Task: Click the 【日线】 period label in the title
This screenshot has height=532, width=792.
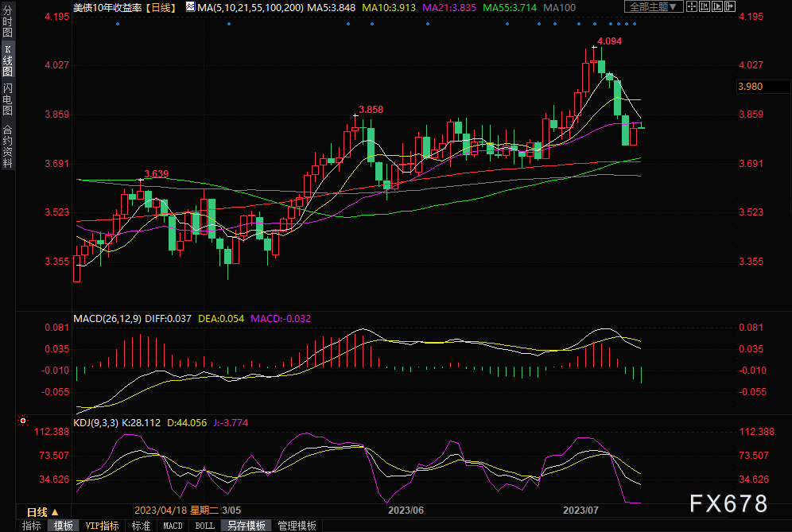Action: (x=161, y=8)
